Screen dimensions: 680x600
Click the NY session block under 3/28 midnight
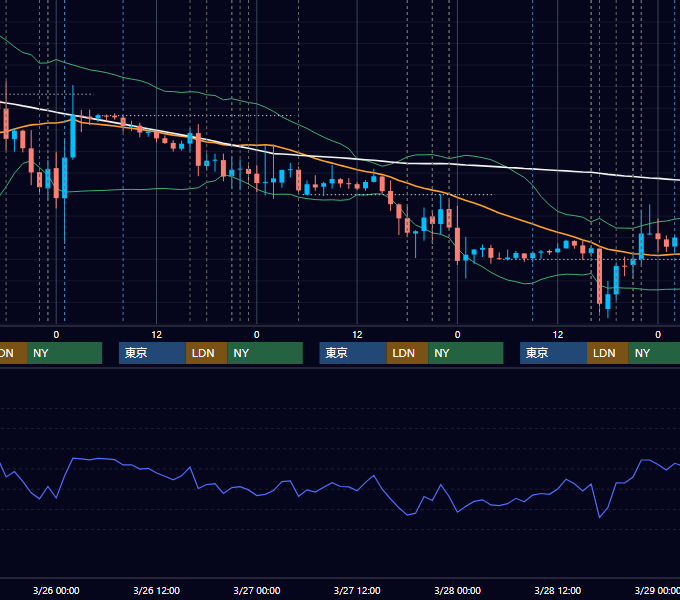[x=466, y=353]
